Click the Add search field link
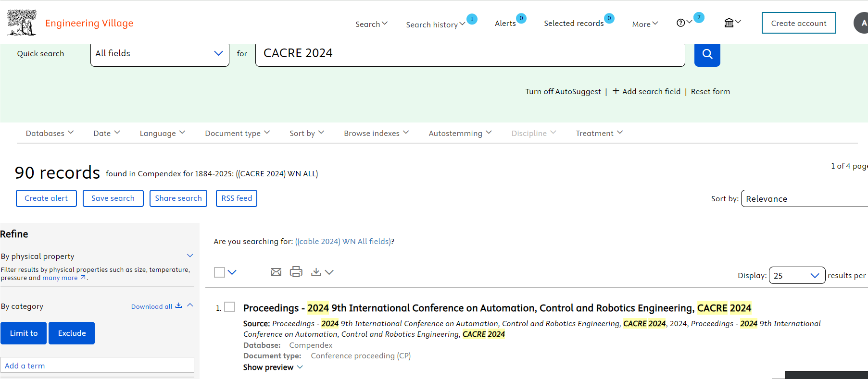 point(651,91)
